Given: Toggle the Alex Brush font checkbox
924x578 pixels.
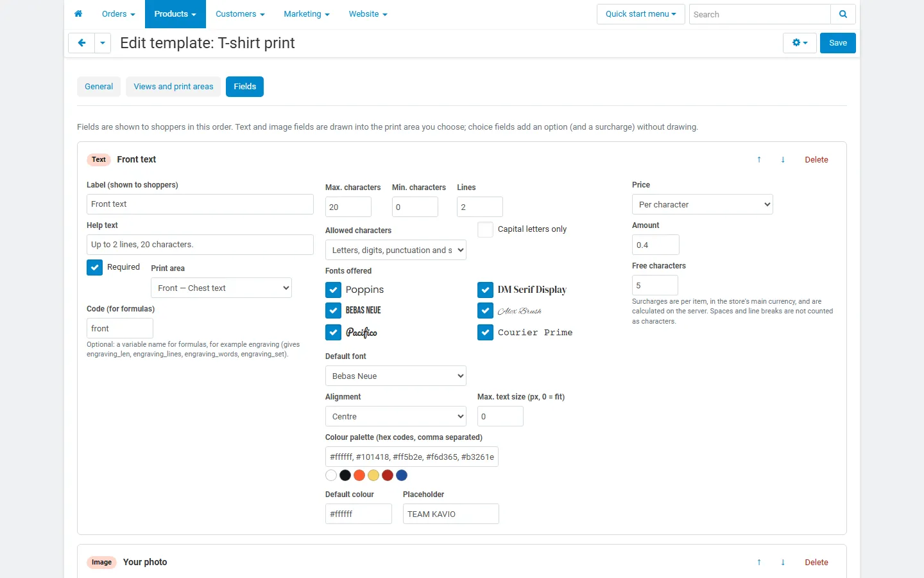Looking at the screenshot, I should (x=485, y=310).
